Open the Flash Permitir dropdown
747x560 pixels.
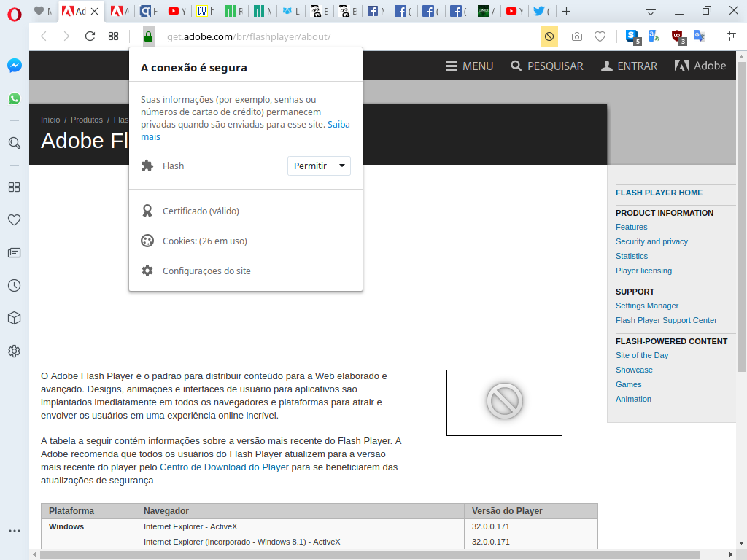[x=320, y=166]
